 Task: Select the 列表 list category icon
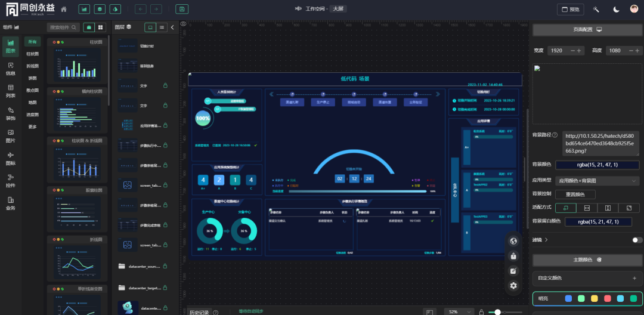pyautogui.click(x=11, y=91)
